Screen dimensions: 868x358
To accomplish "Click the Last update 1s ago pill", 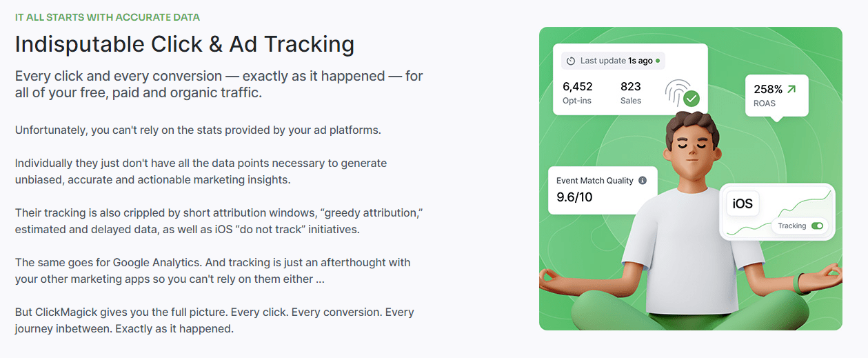I will pos(613,61).
